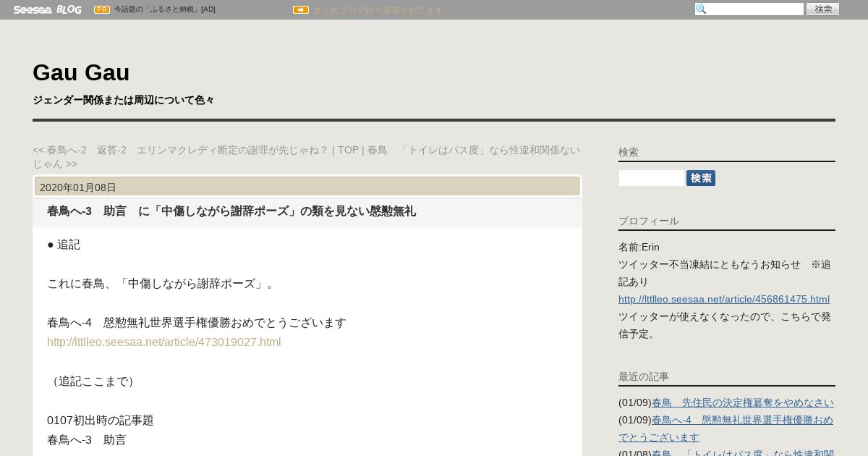The width and height of the screenshot is (868, 456).
Task: Select the text ● 追記
Action: pyautogui.click(x=64, y=244)
